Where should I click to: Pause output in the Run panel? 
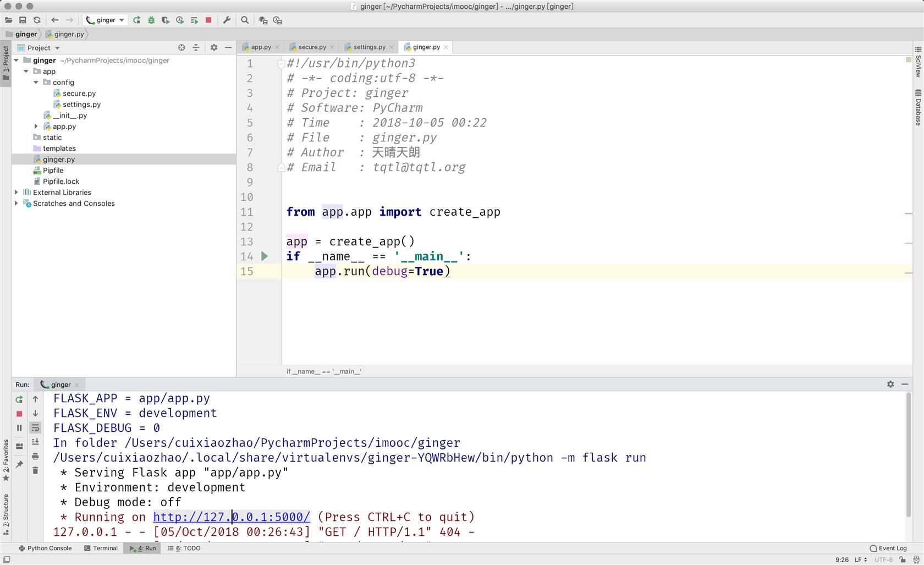click(x=19, y=428)
